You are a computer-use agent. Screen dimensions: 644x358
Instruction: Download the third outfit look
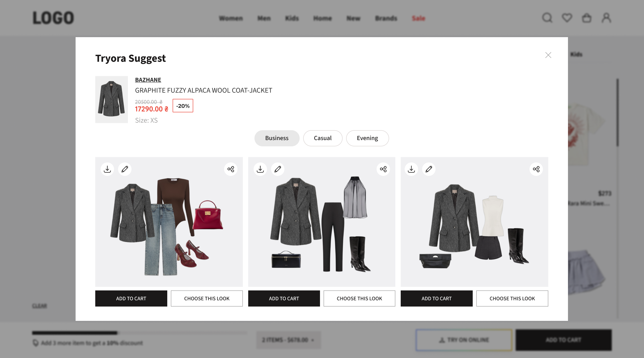point(411,169)
